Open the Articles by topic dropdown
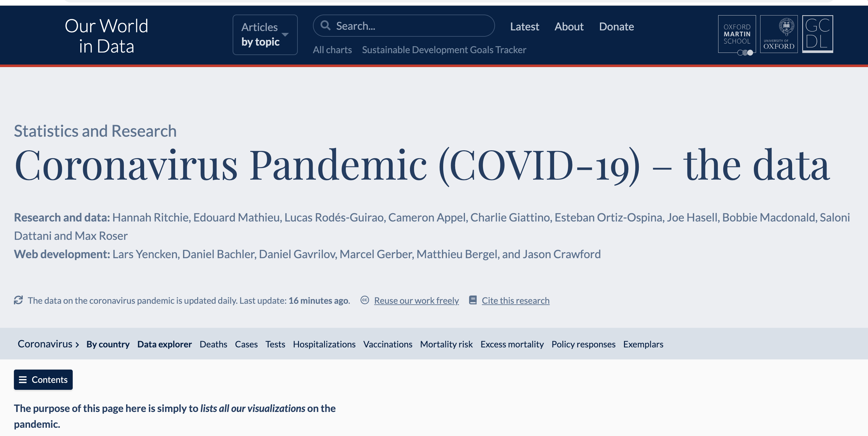 point(265,35)
